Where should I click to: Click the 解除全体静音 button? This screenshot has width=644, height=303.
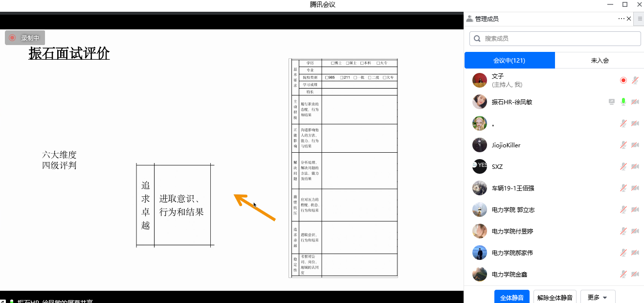click(x=555, y=297)
